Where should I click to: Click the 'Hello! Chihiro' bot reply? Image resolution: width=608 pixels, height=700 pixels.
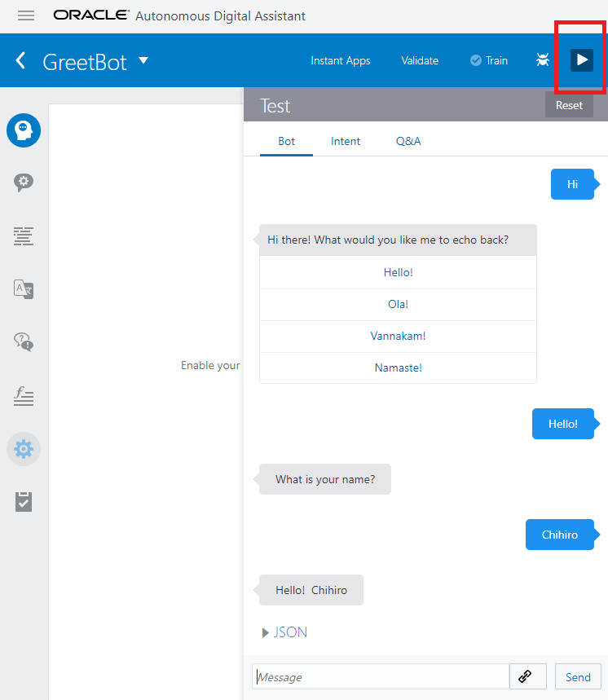pyautogui.click(x=311, y=590)
